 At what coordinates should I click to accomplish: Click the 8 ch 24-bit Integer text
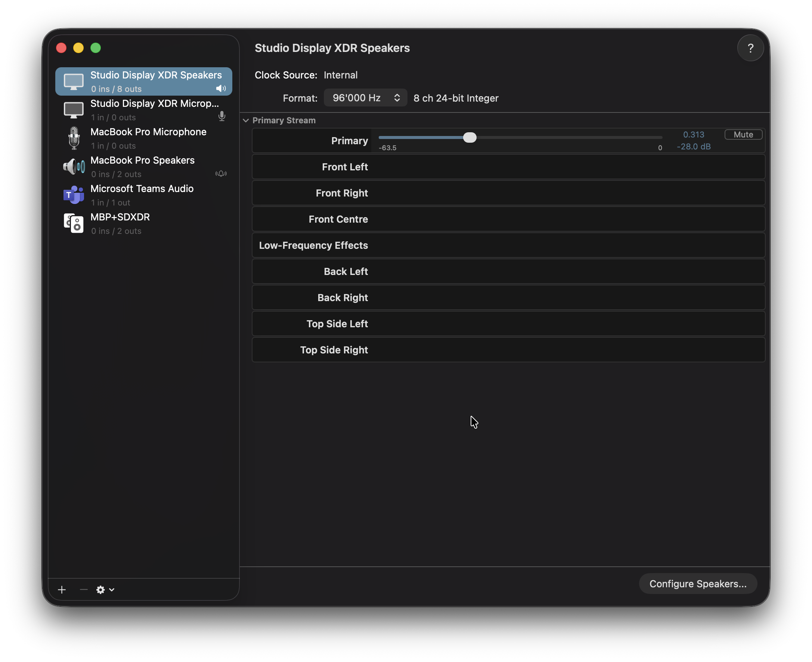[456, 98]
